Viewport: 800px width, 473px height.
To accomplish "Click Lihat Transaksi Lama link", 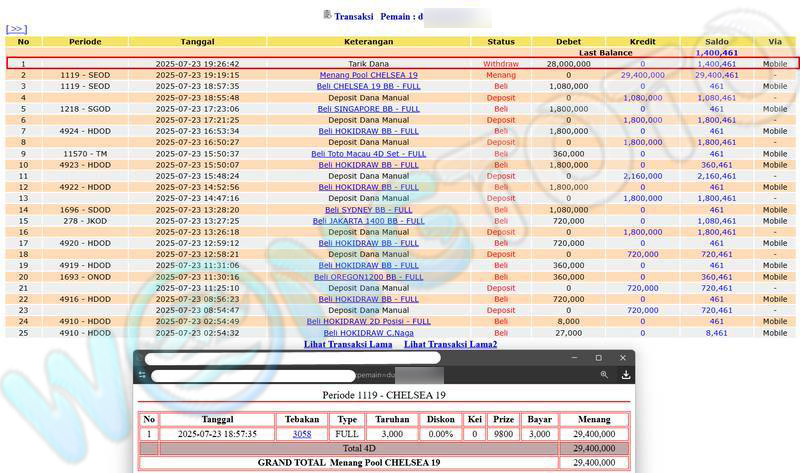I will (x=347, y=344).
